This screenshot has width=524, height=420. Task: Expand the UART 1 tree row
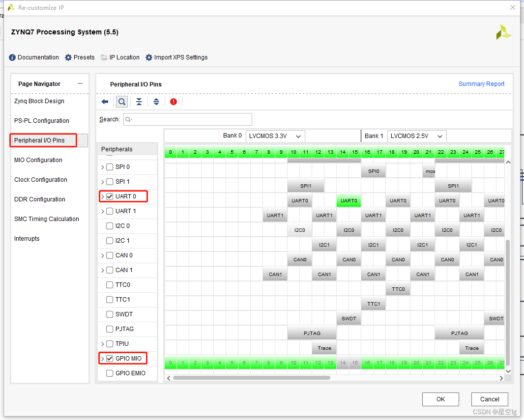(x=103, y=211)
